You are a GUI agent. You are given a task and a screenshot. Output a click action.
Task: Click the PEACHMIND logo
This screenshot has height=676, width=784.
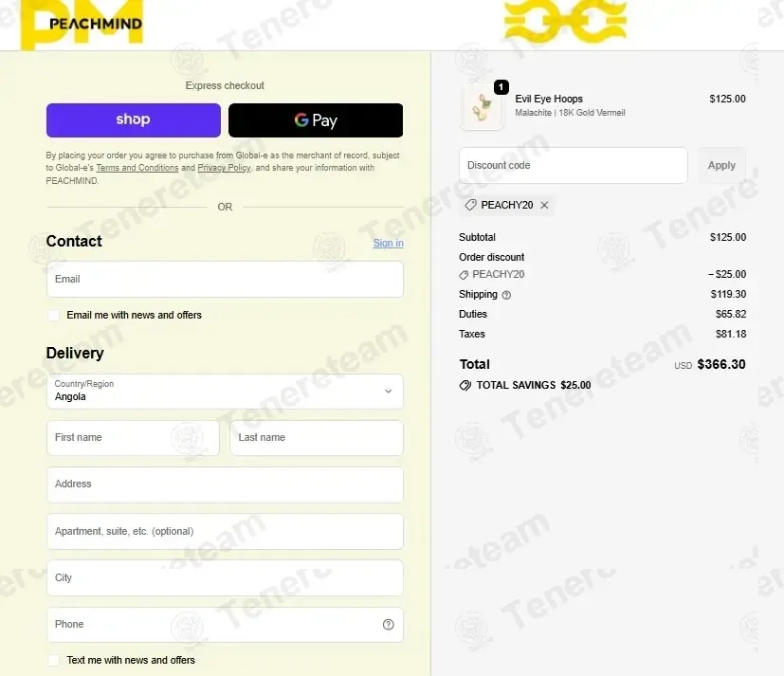(x=82, y=24)
